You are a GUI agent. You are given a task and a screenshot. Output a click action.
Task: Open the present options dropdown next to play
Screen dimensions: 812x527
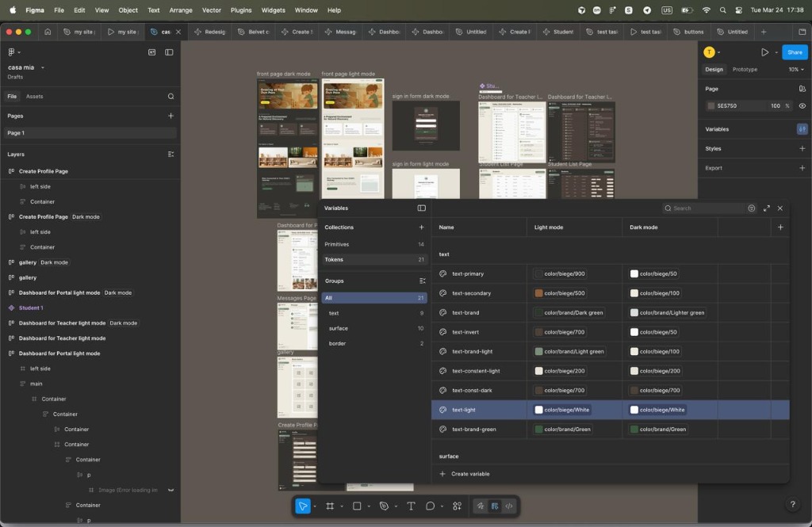tap(776, 52)
